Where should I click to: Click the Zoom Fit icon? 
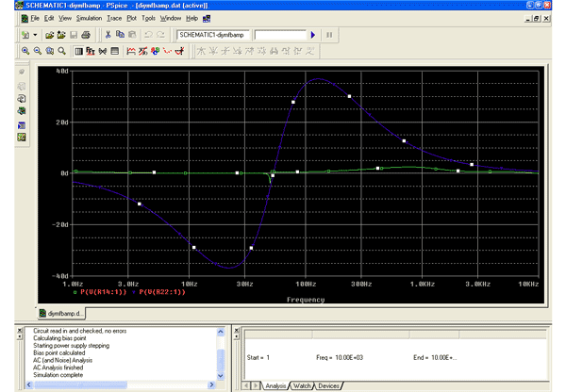[62, 51]
